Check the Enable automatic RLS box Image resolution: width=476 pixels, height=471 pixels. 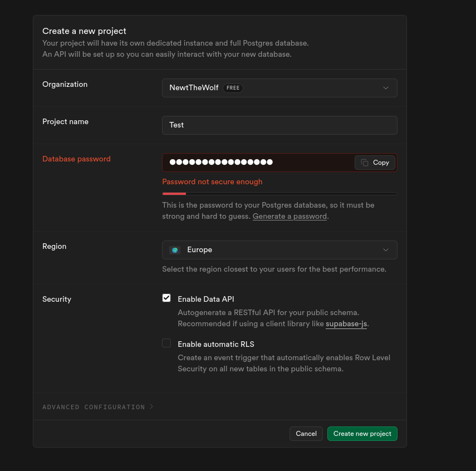166,344
